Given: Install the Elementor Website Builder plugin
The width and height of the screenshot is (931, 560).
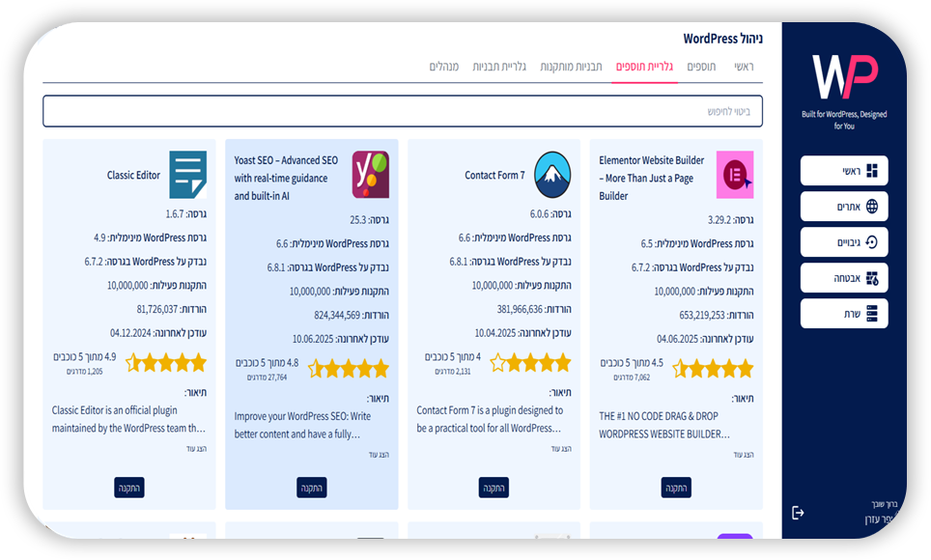Looking at the screenshot, I should 676,489.
